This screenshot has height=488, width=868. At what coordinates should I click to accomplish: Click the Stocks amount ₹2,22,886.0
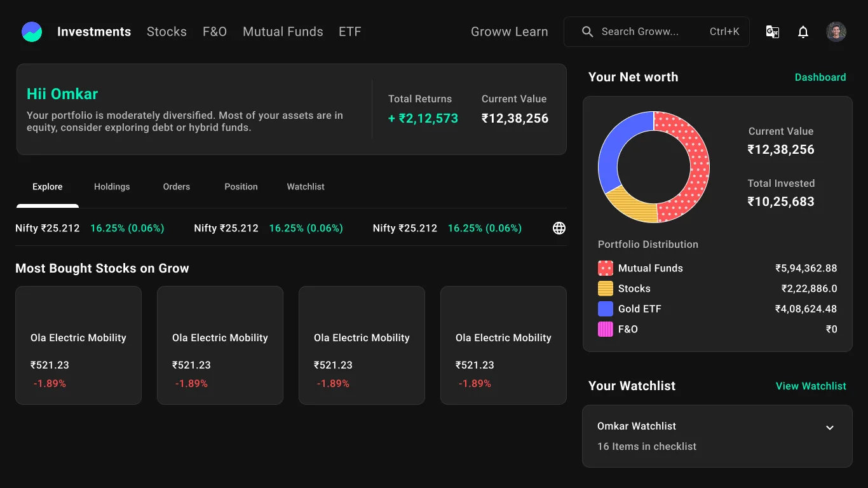(810, 288)
